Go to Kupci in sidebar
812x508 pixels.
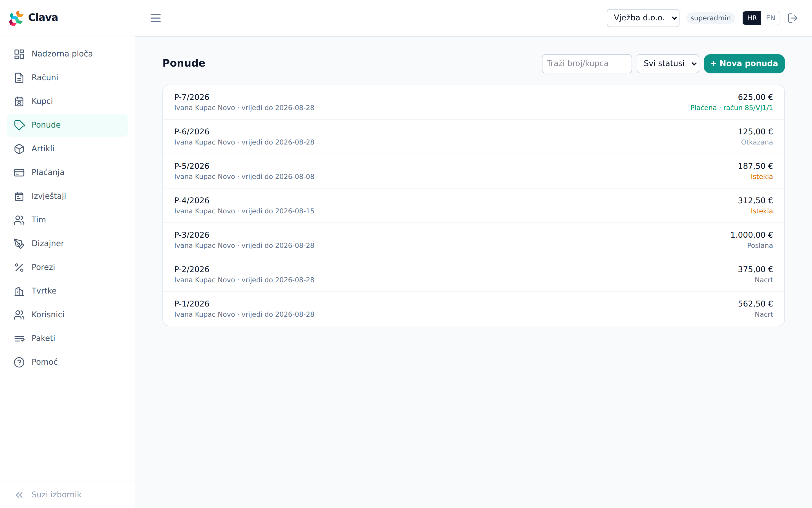point(67,102)
